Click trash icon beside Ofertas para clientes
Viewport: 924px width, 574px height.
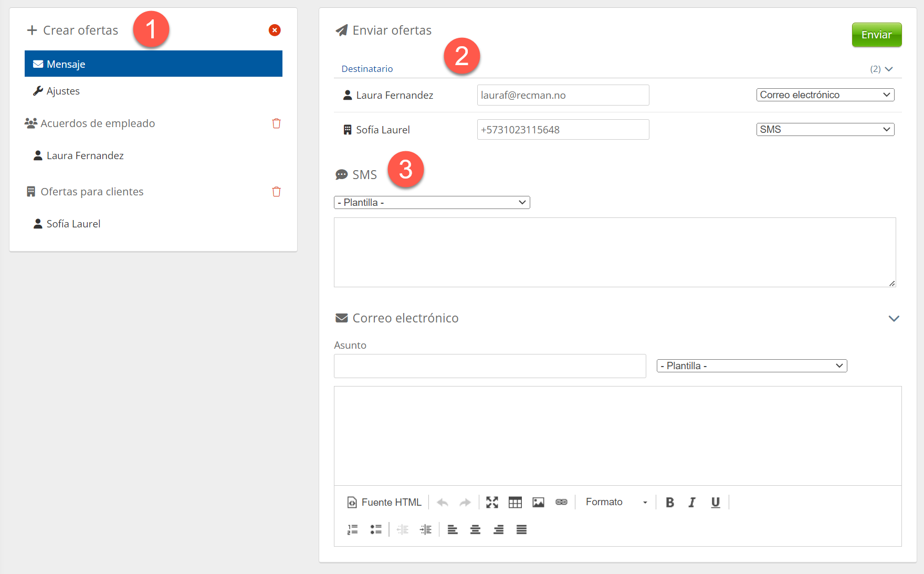276,192
